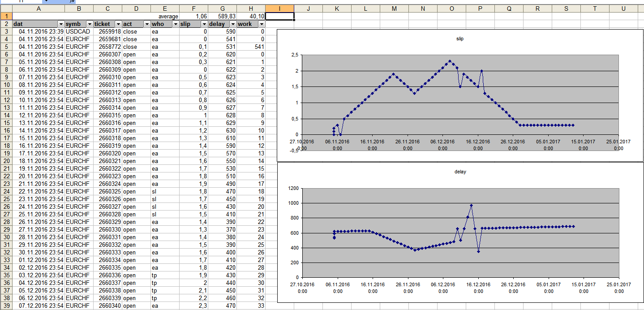Select column F header
Image resolution: width=644 pixels, height=310 pixels.
(193, 9)
